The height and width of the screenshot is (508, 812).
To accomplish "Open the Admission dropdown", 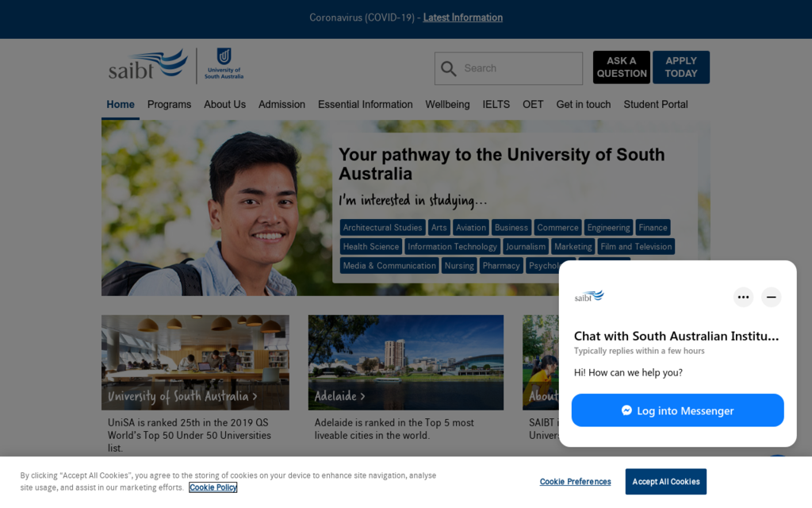I will 282,104.
